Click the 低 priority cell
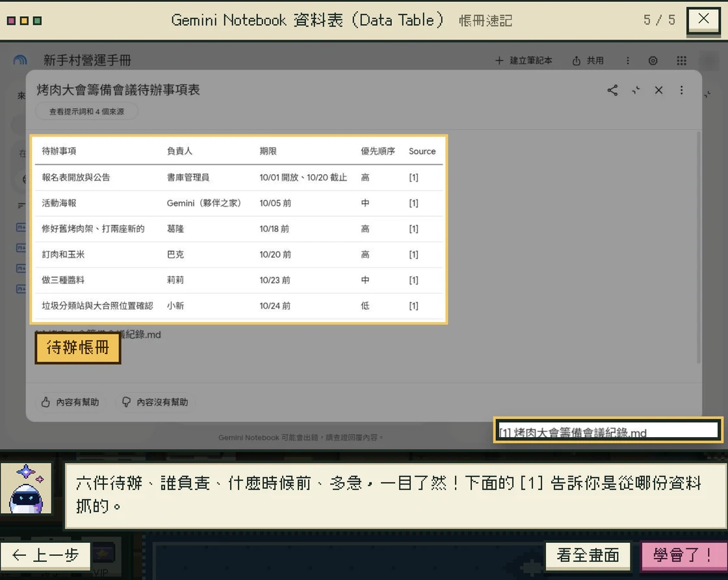Screen dimensions: 728x580 365,306
